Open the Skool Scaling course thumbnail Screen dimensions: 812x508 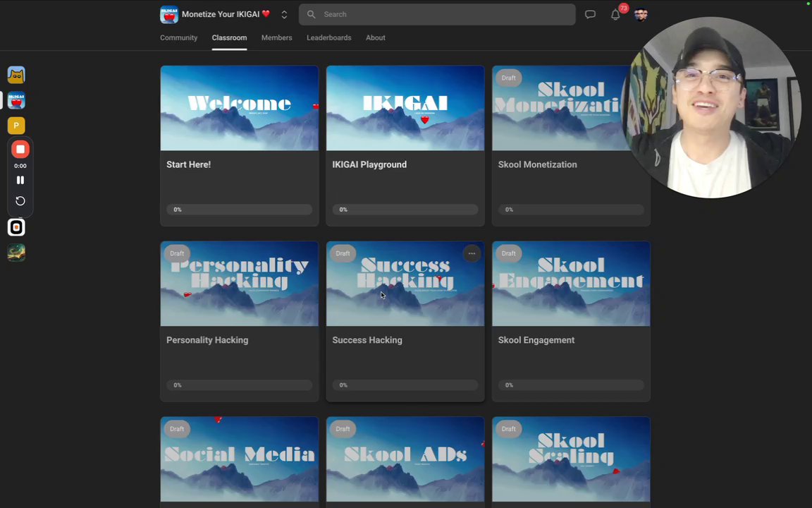point(571,459)
